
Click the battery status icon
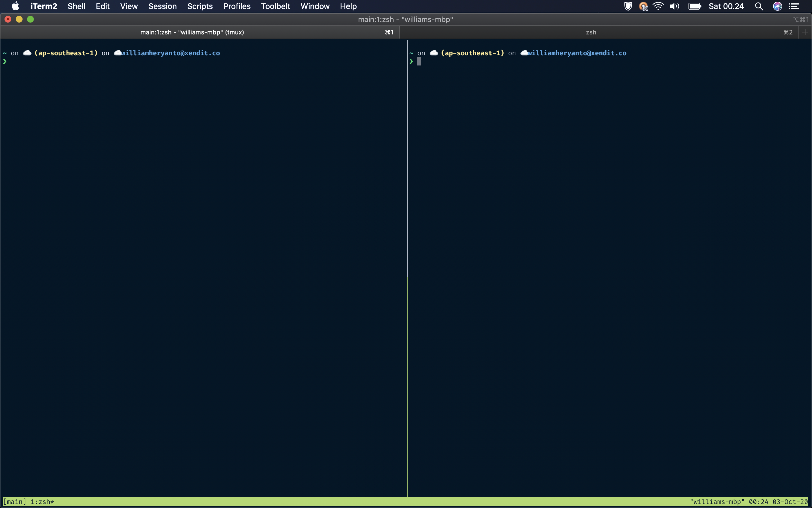click(694, 6)
